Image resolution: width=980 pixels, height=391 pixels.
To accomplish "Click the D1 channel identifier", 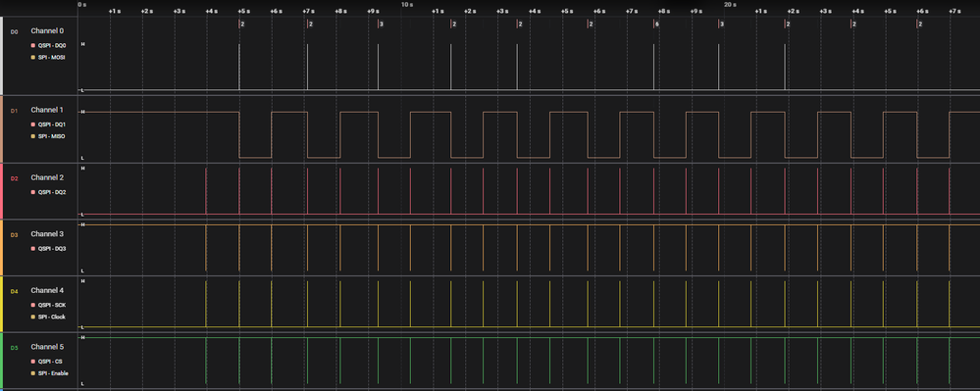I will pos(15,110).
